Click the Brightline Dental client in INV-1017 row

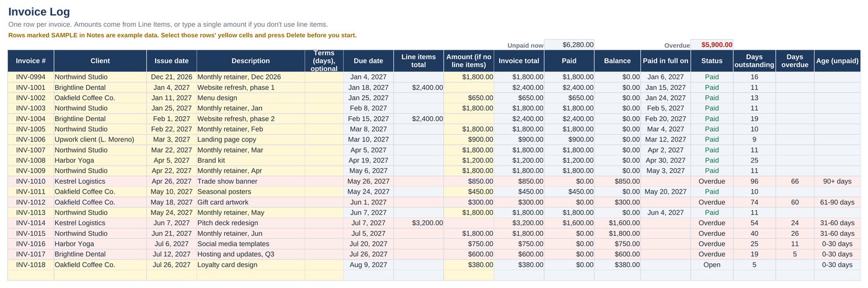point(100,254)
